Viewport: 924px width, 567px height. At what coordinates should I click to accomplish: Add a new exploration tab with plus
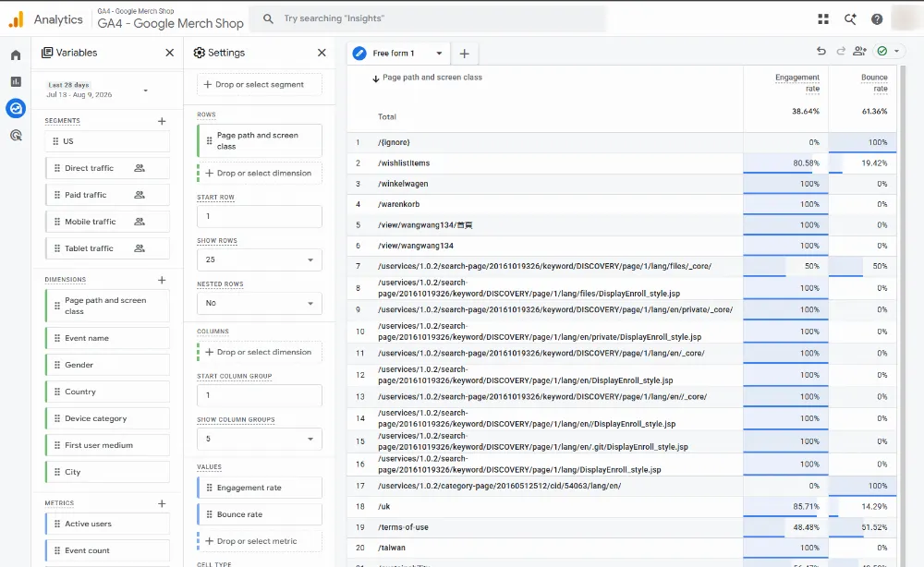tap(465, 54)
